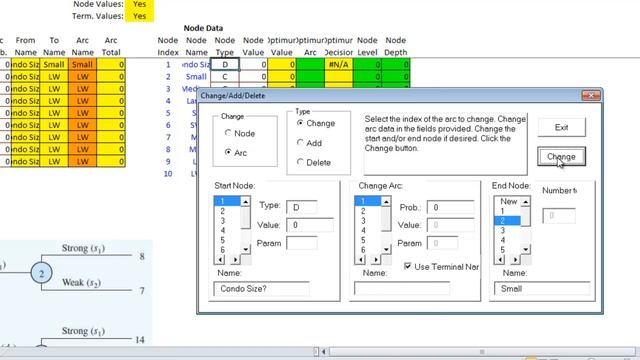This screenshot has width=640, height=360.
Task: Click the Change button in dialog
Action: tap(562, 157)
